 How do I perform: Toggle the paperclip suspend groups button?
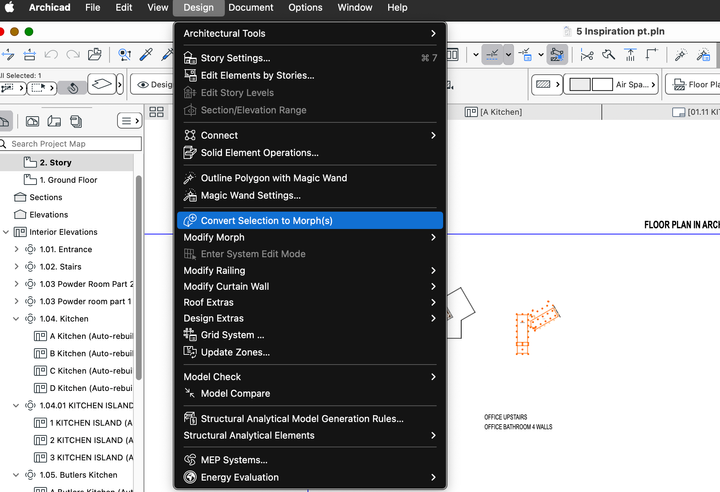click(73, 87)
